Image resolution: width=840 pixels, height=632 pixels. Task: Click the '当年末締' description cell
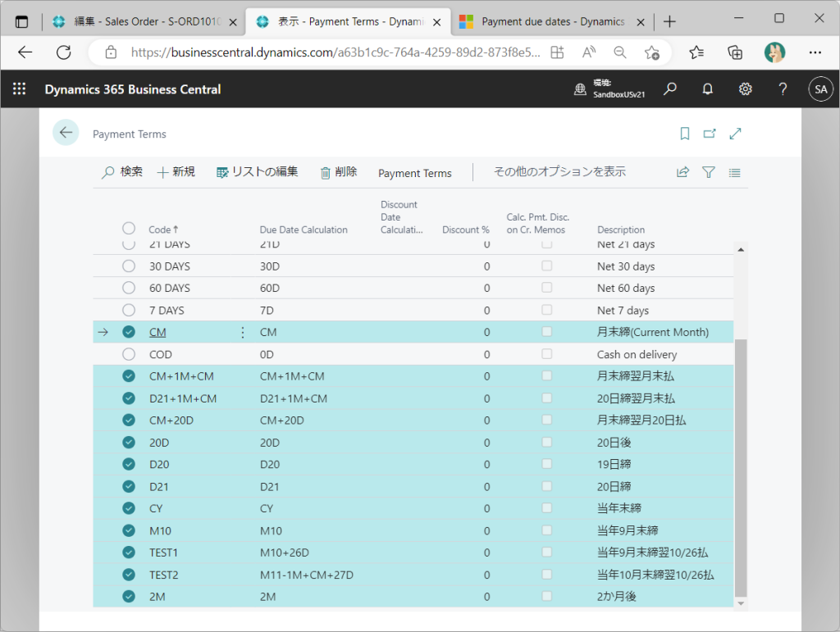[x=619, y=508]
